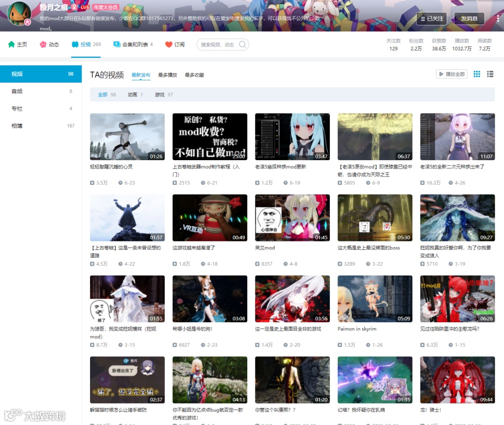The image size is (504, 425).
Task: Open the 05:30 boss video thumbnail
Action: click(x=375, y=218)
